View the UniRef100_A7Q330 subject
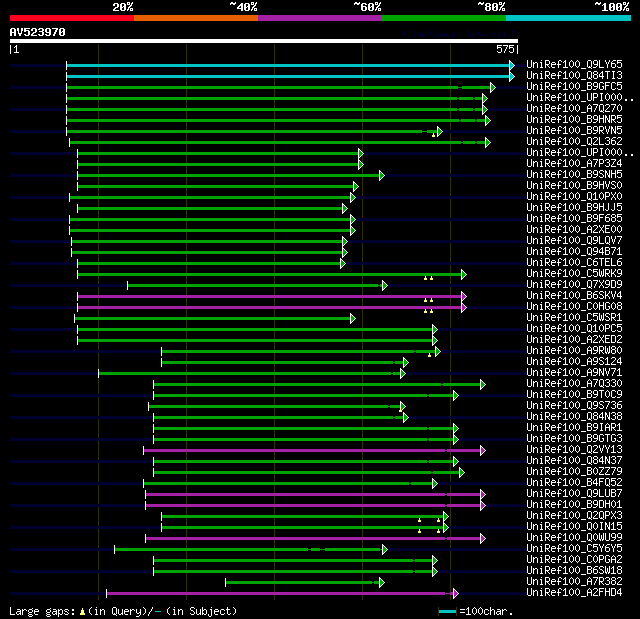Viewport: 640px width, 619px height. 574,384
